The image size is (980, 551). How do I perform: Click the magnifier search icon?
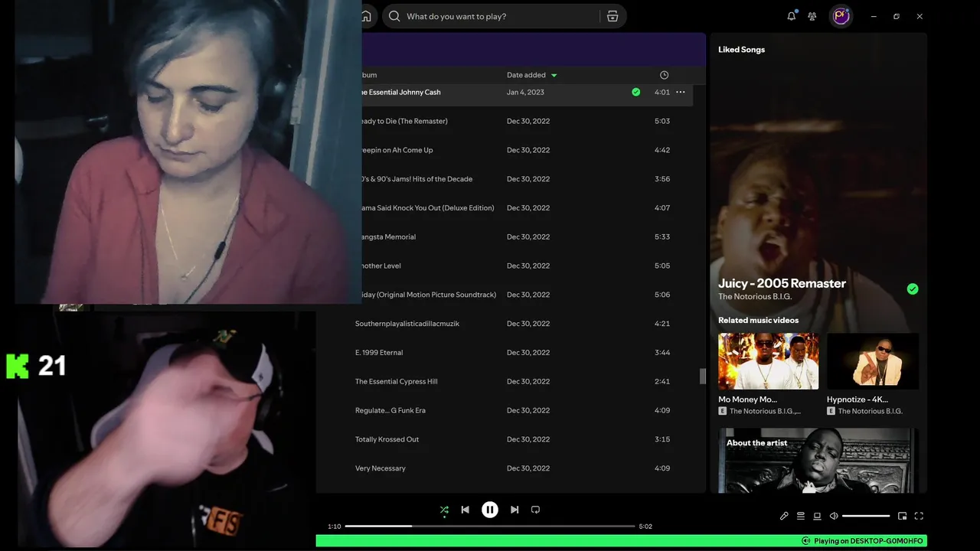click(394, 16)
